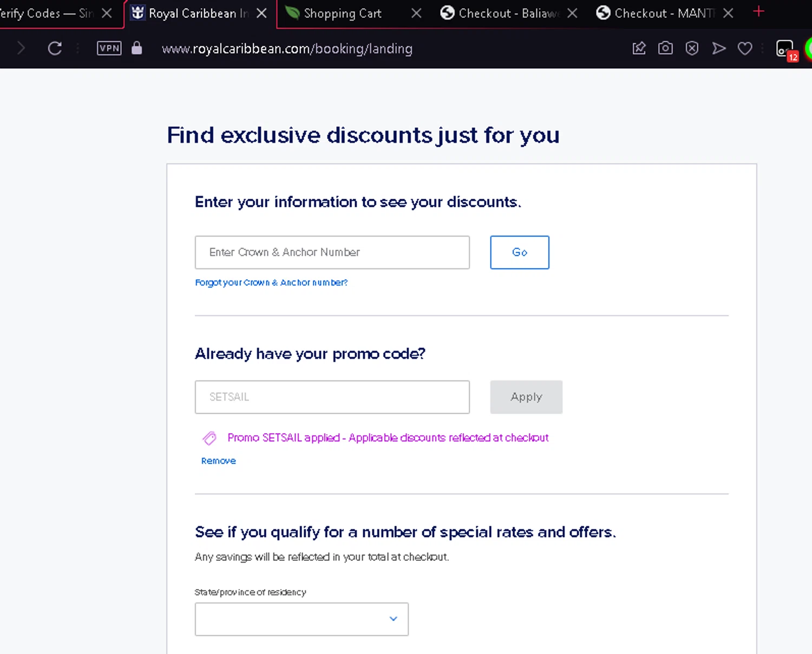Open Forgot your Crown & Anchor number link

(x=271, y=283)
